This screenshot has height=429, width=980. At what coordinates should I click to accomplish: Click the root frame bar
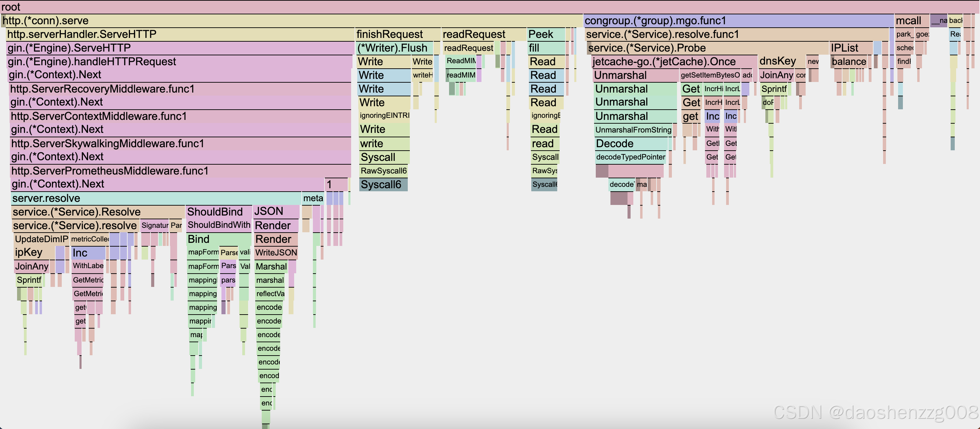click(x=490, y=7)
